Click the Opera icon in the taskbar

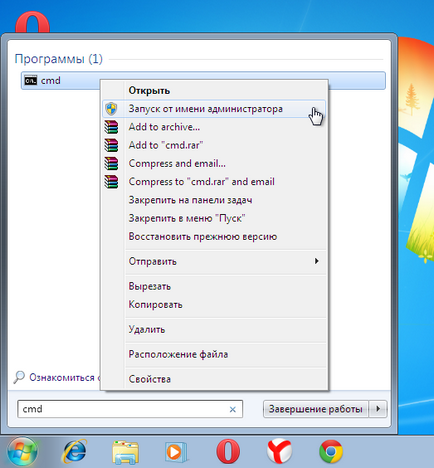[x=228, y=451]
